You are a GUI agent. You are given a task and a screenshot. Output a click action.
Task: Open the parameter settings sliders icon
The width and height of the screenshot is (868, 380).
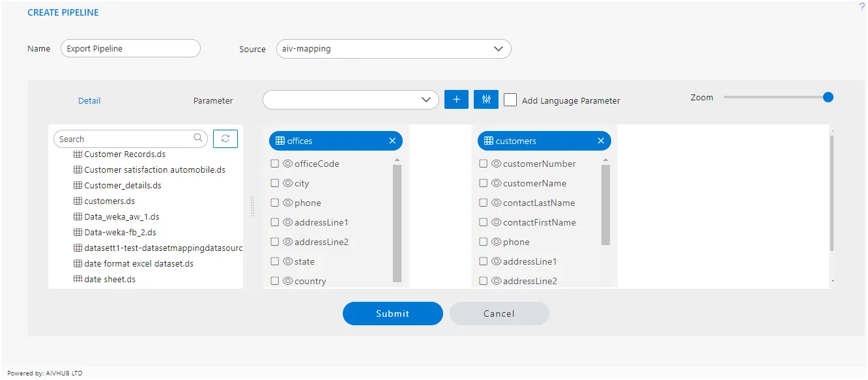[x=486, y=100]
